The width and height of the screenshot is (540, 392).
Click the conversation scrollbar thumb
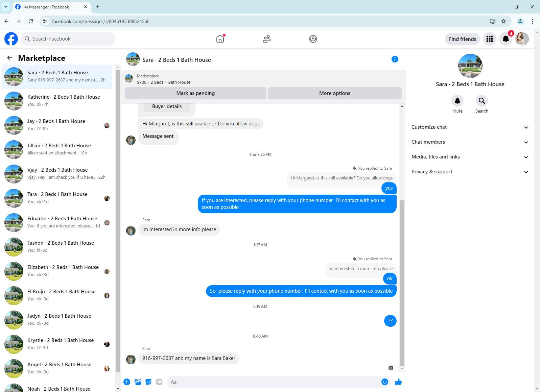click(x=402, y=283)
